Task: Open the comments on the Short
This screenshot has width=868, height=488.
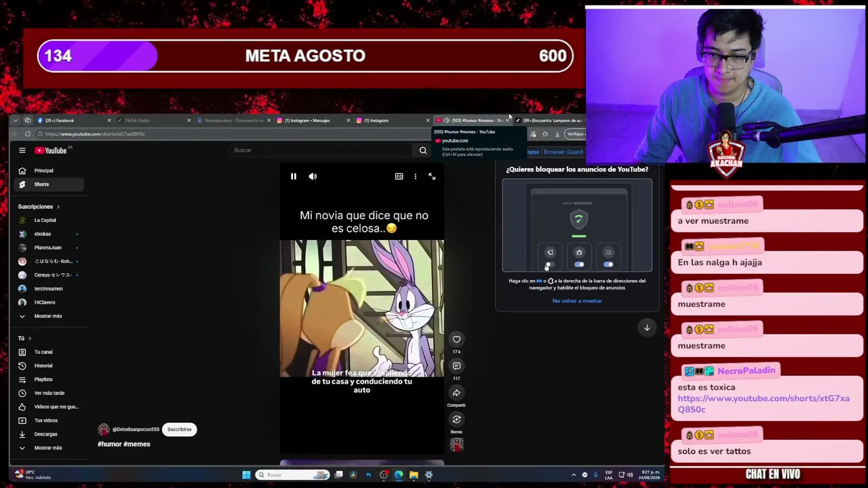Action: pyautogui.click(x=456, y=366)
